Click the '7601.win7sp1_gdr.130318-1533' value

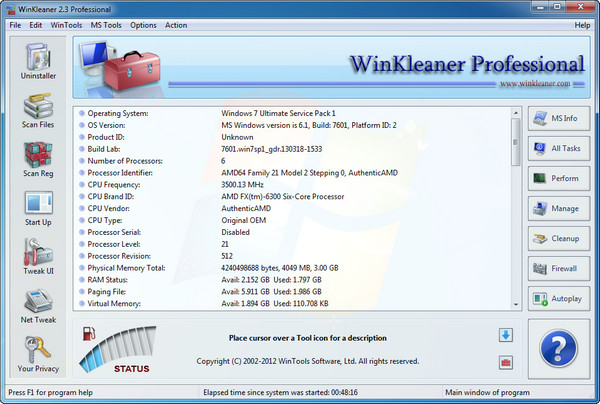point(272,149)
